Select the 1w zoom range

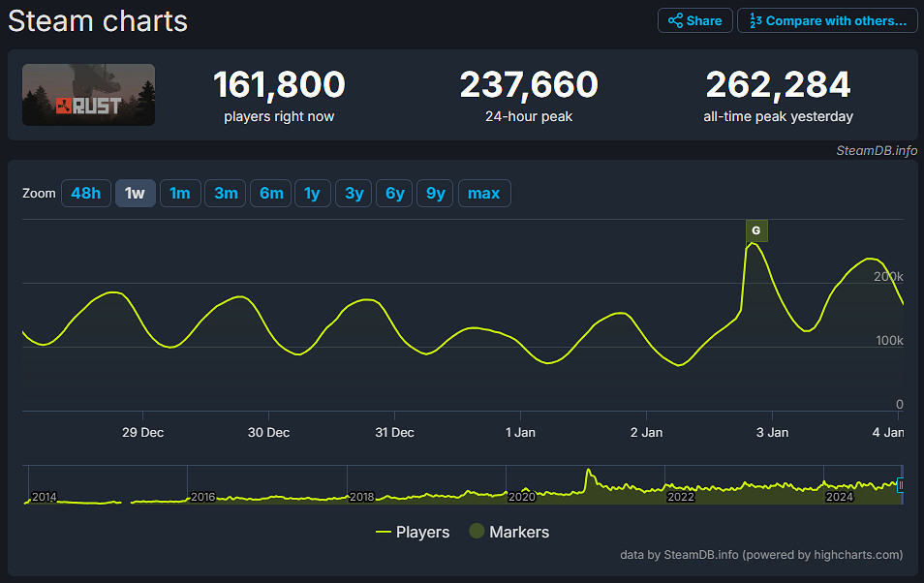[x=135, y=193]
